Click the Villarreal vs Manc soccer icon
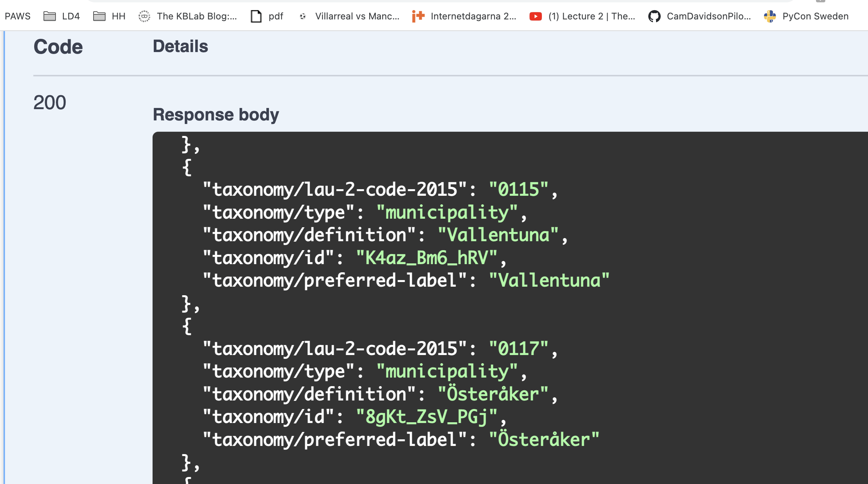Screen dimensions: 868x484 click(x=303, y=16)
